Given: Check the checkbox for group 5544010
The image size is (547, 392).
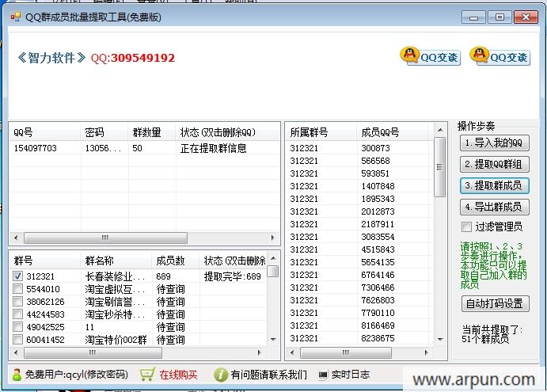Looking at the screenshot, I should click(17, 289).
